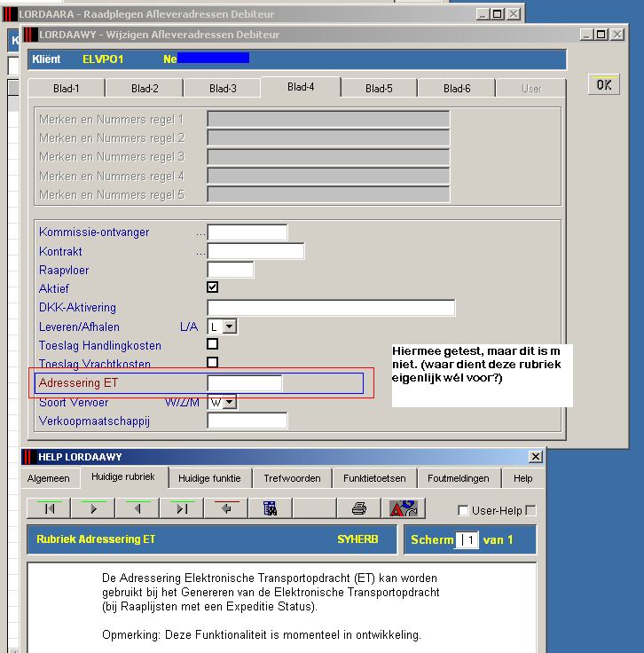Click in the Kontrakt field
Screen dimensions: 644x653
(x=255, y=251)
